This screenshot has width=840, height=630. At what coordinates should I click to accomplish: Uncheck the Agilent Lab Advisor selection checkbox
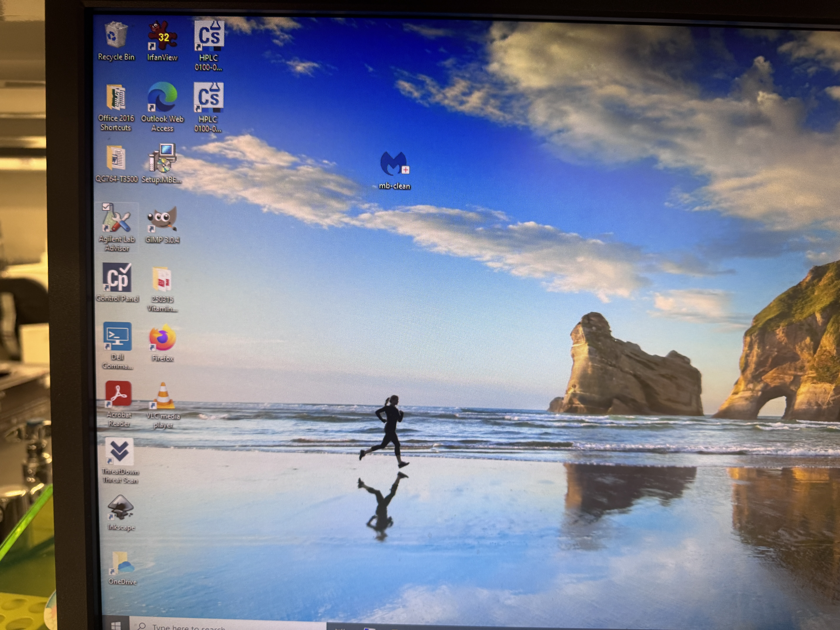(106, 207)
